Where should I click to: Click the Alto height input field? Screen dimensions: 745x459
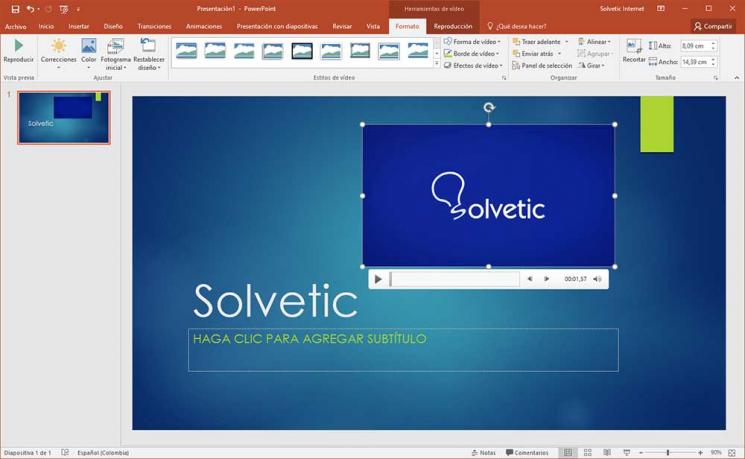695,46
